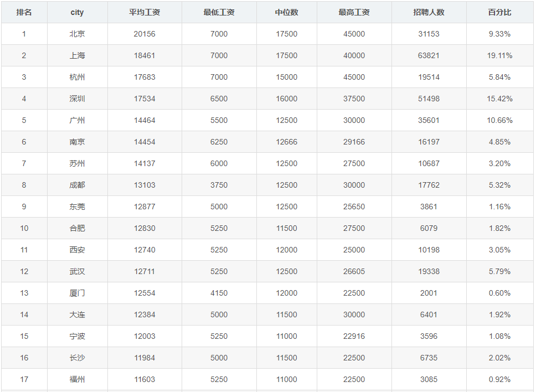This screenshot has height=392, width=536.
Task: Click the 成都 city cell
Action: [x=77, y=185]
